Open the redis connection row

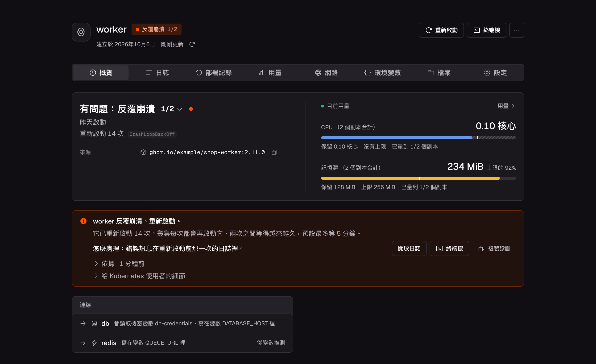coord(182,343)
